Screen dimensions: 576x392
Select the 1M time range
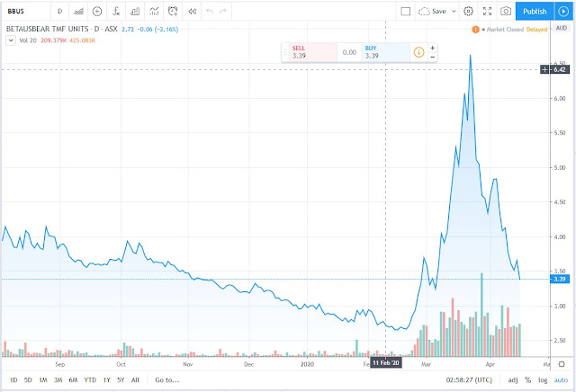(x=43, y=380)
